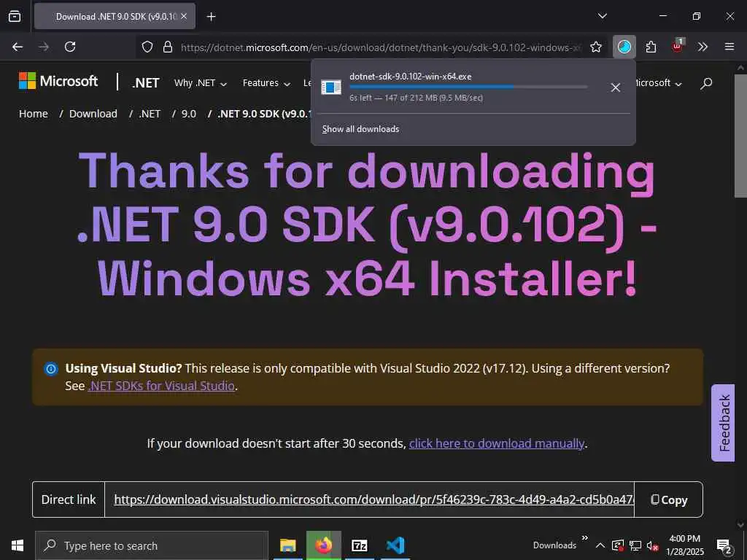
Task: Show hidden system tray icons
Action: tap(600, 545)
